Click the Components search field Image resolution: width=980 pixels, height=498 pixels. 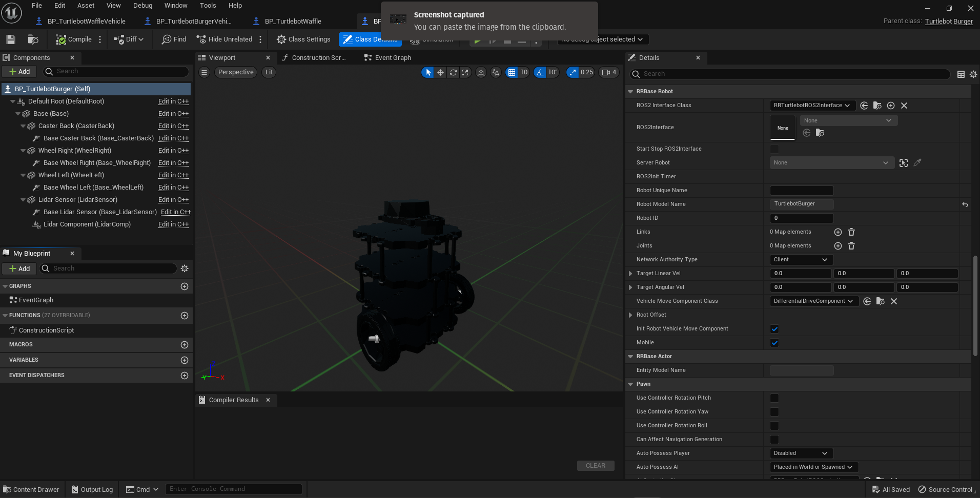(x=116, y=72)
